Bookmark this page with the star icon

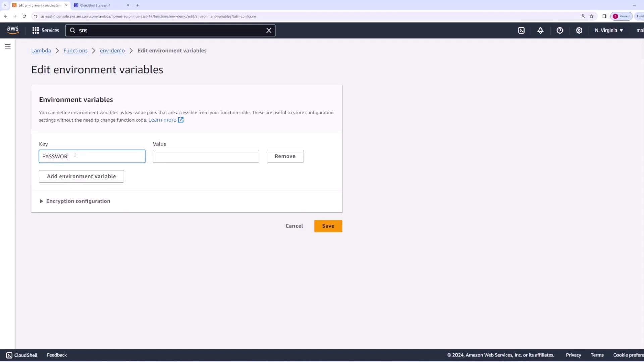[592, 16]
